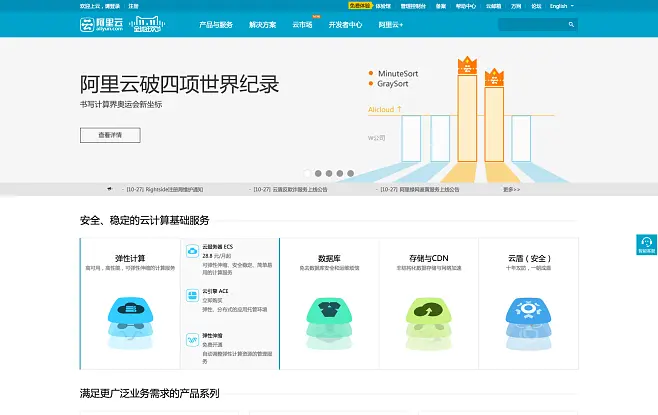Open the 云市场 menu item

point(302,25)
